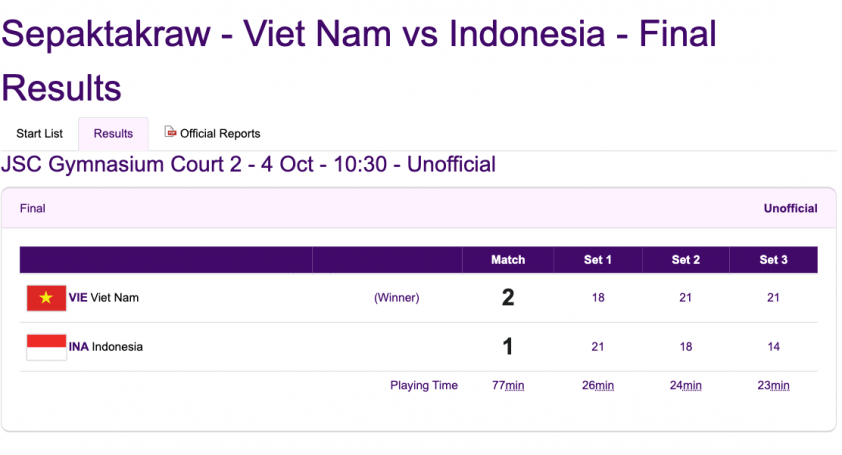Click the 23min Set 3 playing time
This screenshot has width=842, height=455.
[773, 386]
